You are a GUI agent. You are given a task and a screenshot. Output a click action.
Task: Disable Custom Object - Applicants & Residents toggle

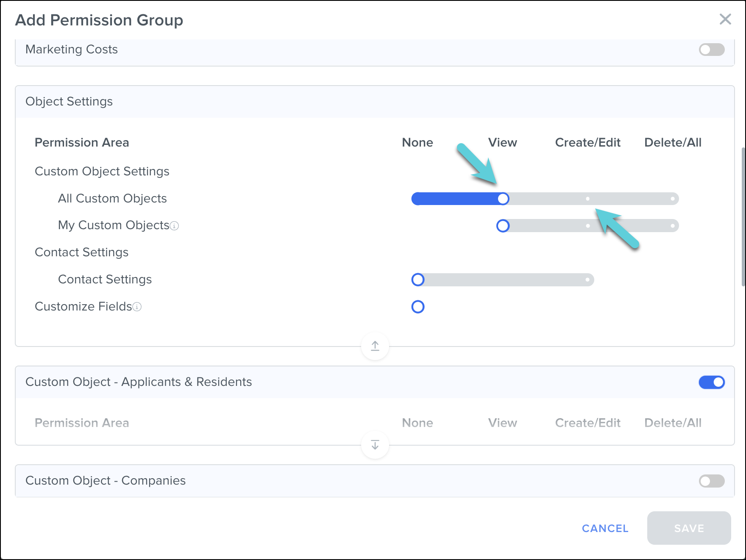[712, 382]
